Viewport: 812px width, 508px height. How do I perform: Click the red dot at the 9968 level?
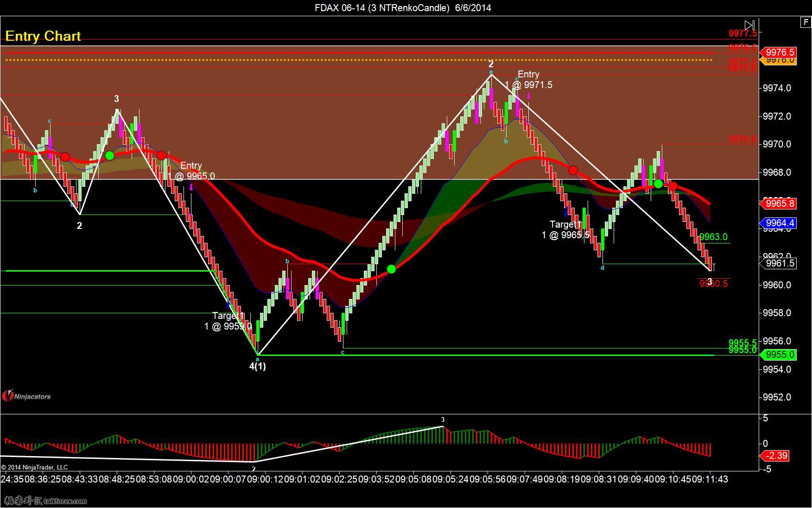click(573, 170)
